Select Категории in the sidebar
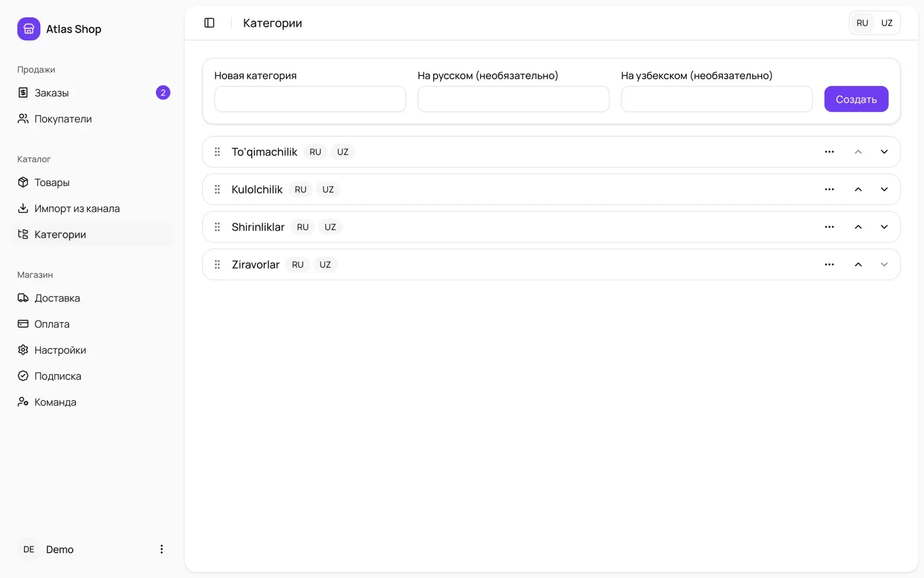 coord(92,234)
